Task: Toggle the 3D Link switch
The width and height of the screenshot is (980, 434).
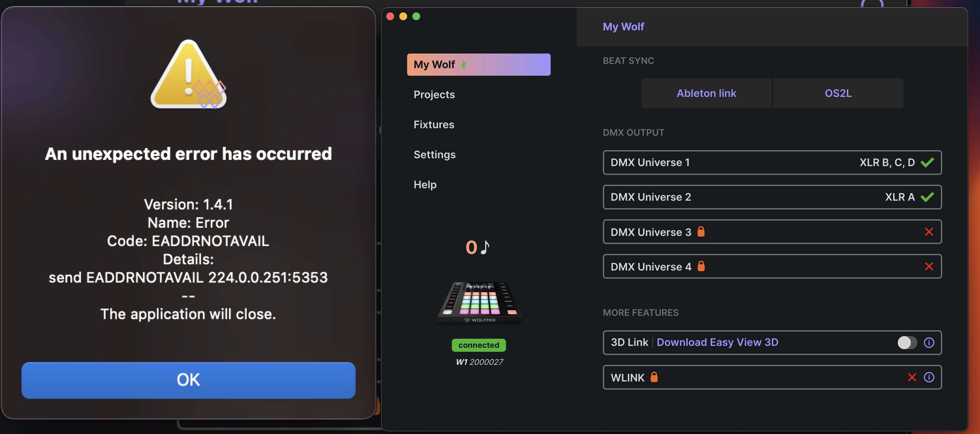Action: [x=907, y=342]
